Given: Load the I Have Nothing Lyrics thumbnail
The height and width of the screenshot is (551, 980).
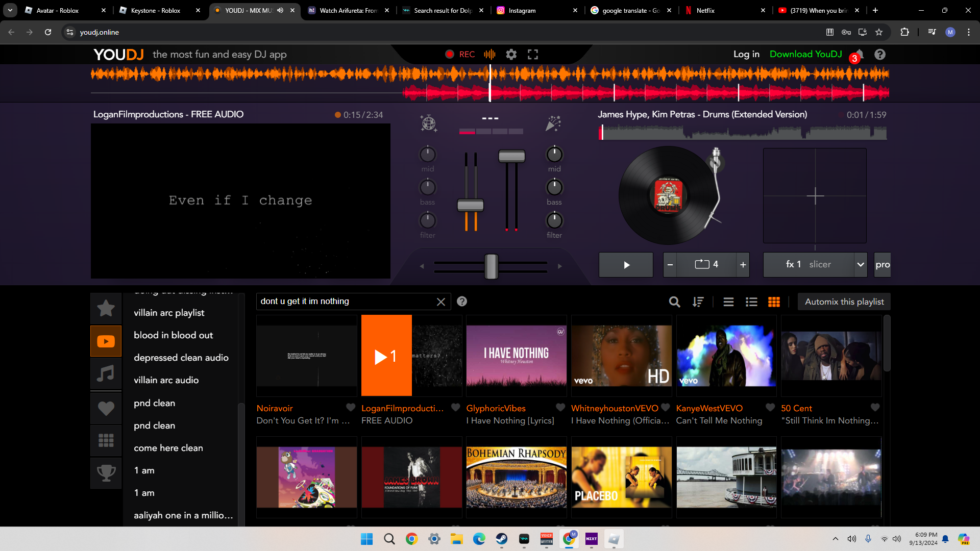Looking at the screenshot, I should pyautogui.click(x=517, y=356).
